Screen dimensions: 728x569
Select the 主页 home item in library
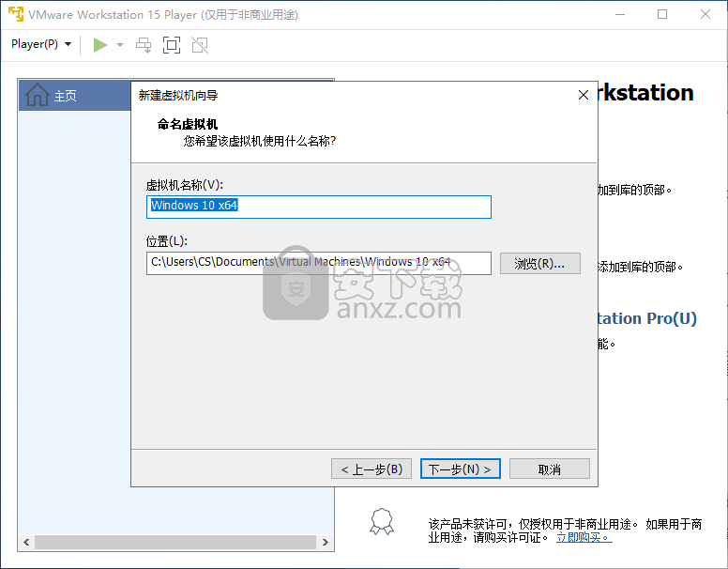[74, 95]
